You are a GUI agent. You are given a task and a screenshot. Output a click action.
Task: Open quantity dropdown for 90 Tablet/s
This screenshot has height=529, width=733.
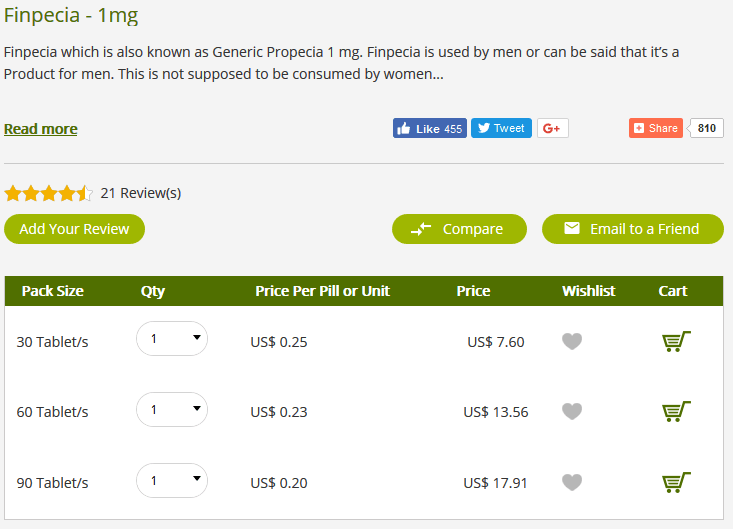(x=172, y=480)
